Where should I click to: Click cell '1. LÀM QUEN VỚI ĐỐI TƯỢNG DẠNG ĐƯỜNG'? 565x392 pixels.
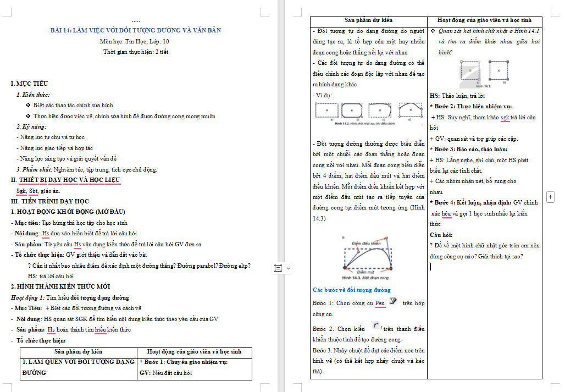click(x=78, y=367)
